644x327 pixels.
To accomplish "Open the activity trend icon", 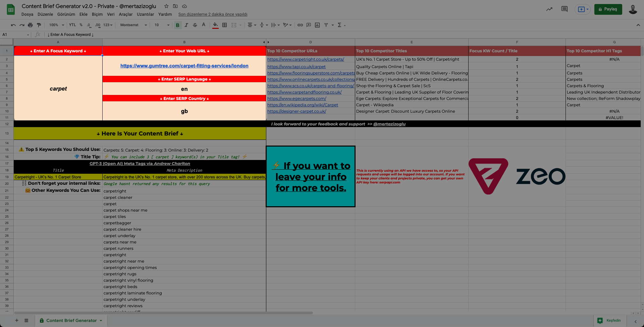I will pos(549,9).
